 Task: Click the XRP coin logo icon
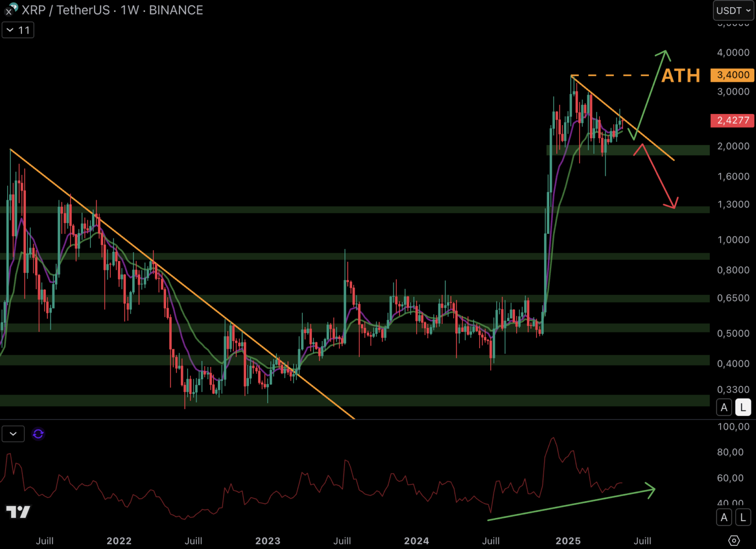[x=10, y=9]
